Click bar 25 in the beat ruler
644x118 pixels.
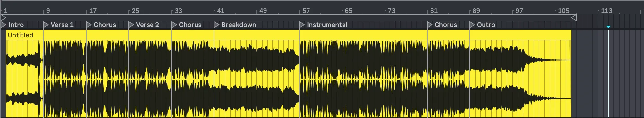pyautogui.click(x=135, y=11)
